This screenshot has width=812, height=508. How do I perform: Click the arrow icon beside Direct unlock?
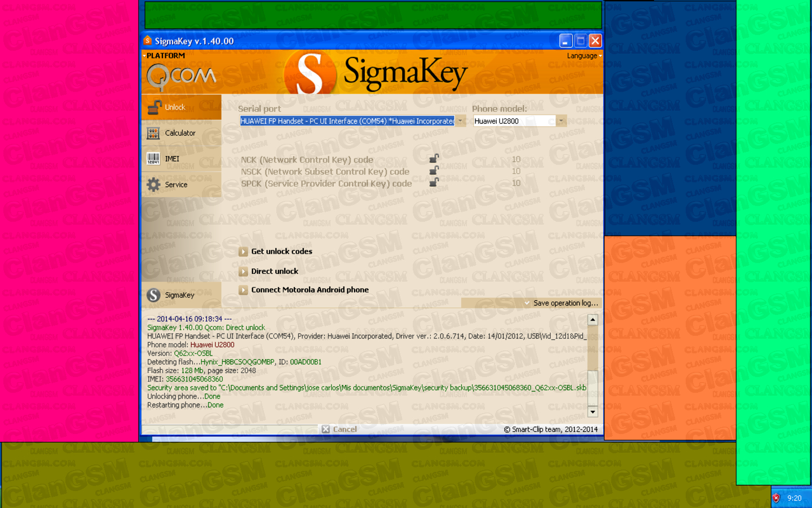coord(243,271)
